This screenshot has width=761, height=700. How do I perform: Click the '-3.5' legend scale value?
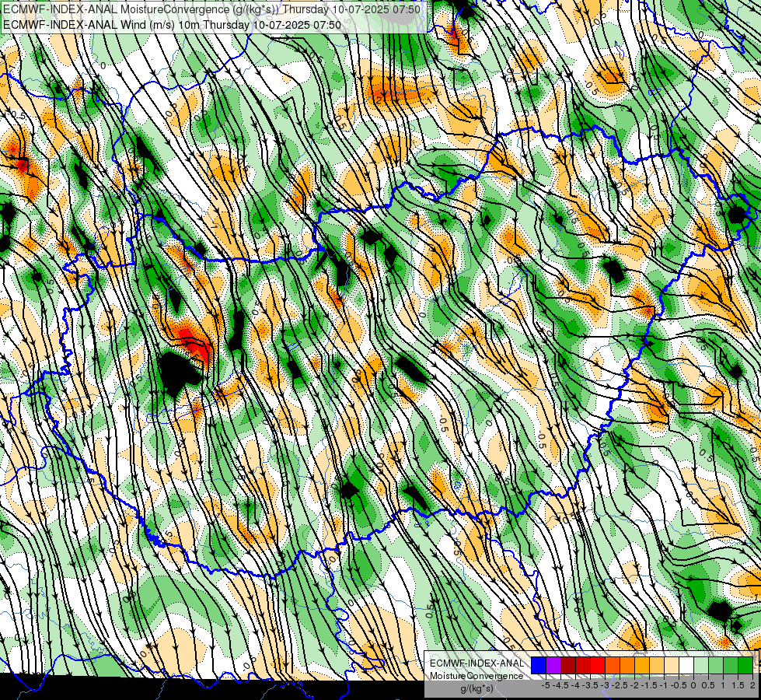click(x=590, y=685)
